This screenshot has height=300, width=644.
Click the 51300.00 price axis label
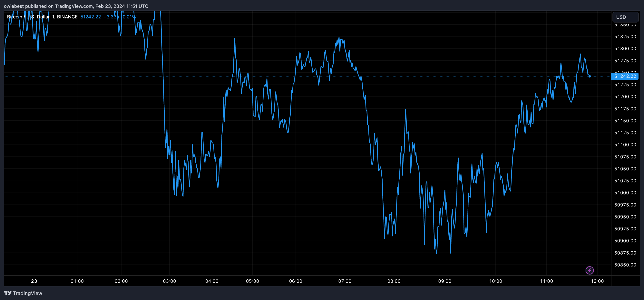(625, 49)
